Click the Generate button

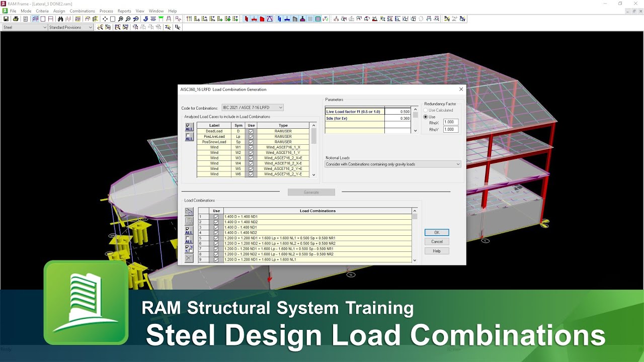pyautogui.click(x=311, y=192)
